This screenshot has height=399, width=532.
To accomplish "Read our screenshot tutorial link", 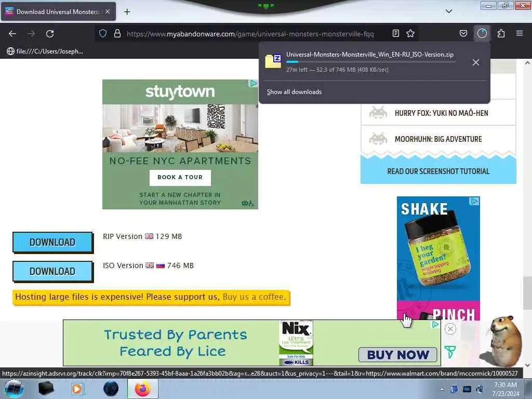I will pyautogui.click(x=438, y=171).
